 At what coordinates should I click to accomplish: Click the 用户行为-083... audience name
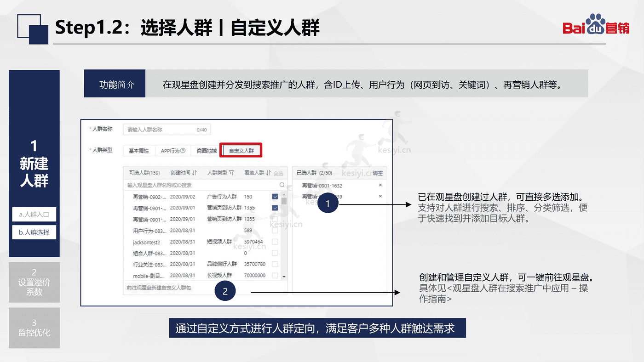point(149,231)
